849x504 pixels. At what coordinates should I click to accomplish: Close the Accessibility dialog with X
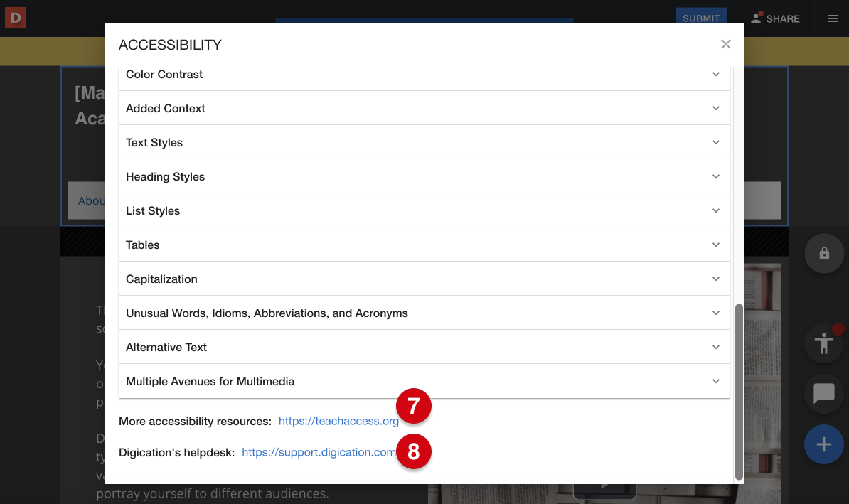click(725, 44)
